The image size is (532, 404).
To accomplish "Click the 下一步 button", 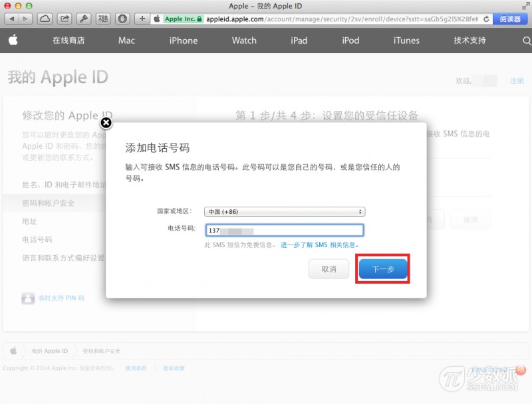I will (x=383, y=269).
